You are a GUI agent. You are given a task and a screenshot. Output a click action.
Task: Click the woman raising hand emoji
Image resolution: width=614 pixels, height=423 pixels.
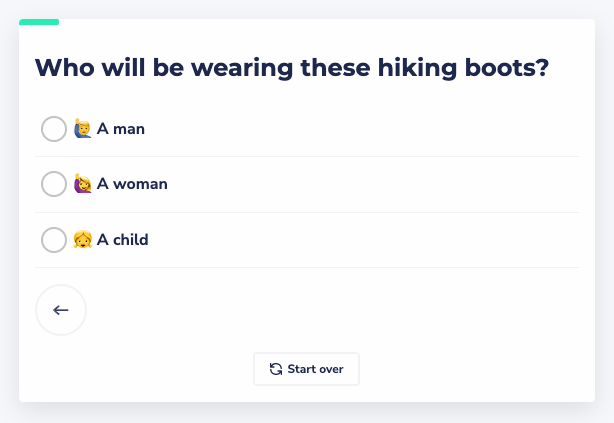click(x=83, y=184)
